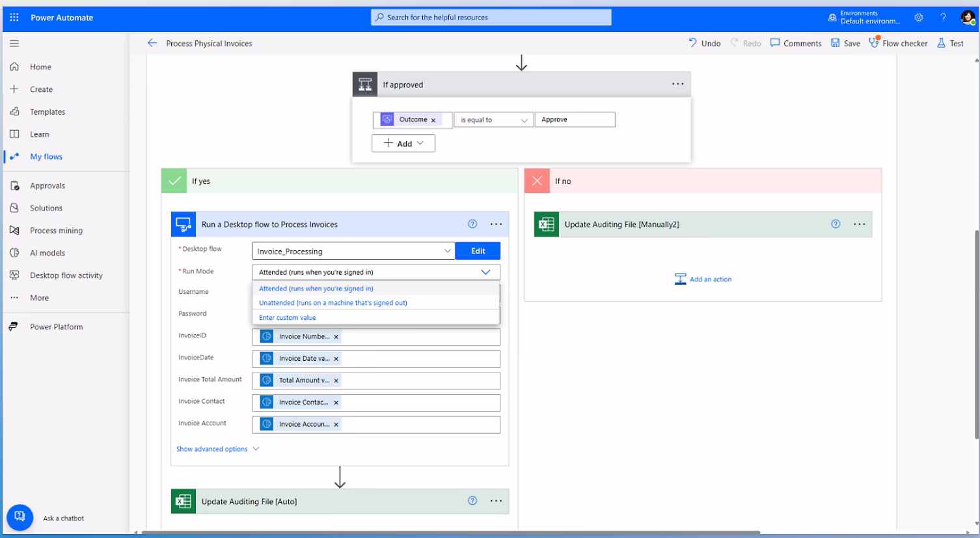Open the app launcher grid icon

pos(14,18)
